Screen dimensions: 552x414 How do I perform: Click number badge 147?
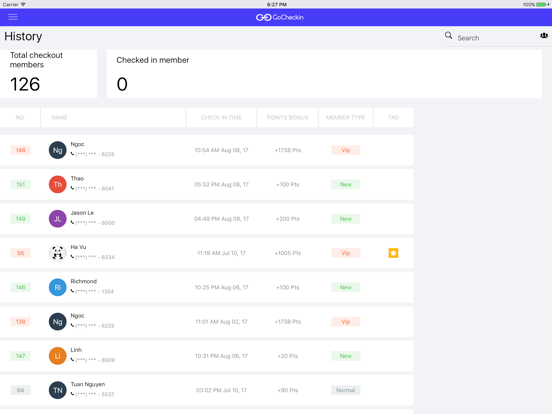(20, 356)
